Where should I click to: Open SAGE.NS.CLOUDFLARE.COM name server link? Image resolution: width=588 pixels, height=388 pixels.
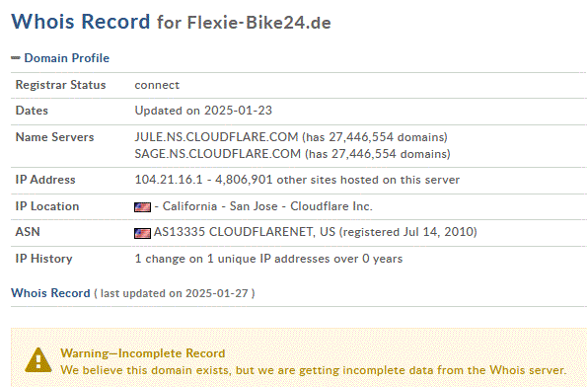(217, 154)
